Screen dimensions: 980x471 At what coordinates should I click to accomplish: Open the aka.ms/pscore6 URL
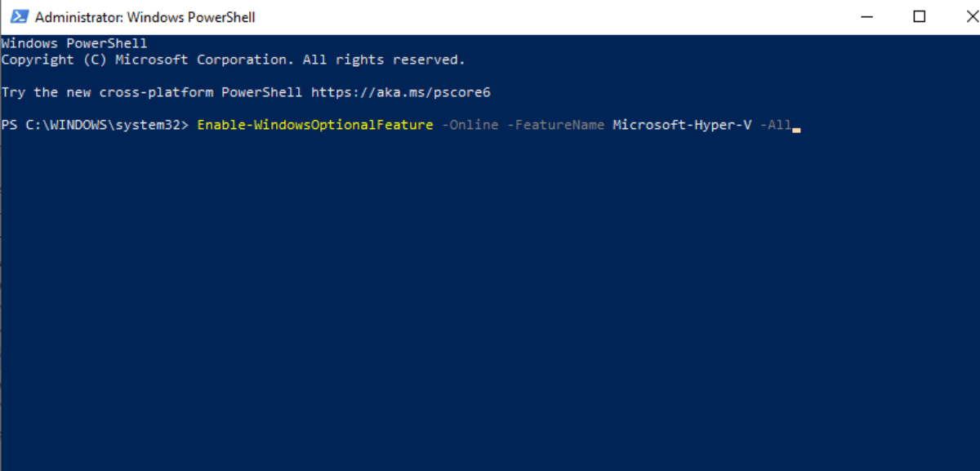click(400, 92)
